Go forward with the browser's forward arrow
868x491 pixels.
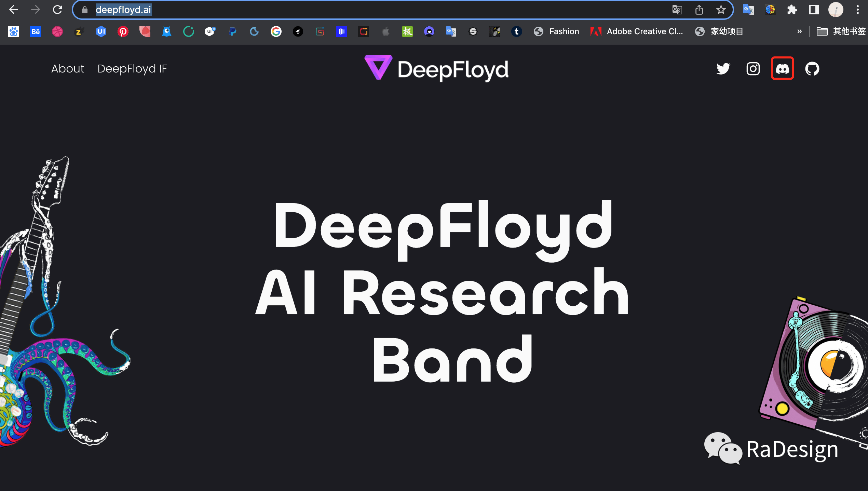(36, 10)
